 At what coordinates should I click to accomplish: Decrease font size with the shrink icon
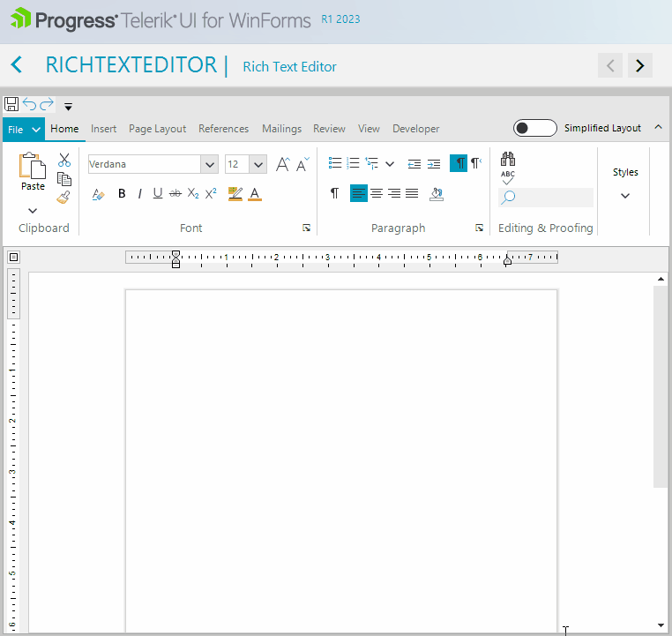[x=302, y=165]
